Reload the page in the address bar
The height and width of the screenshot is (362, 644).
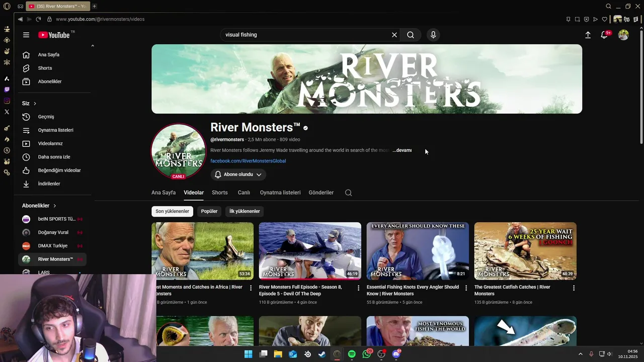38,19
